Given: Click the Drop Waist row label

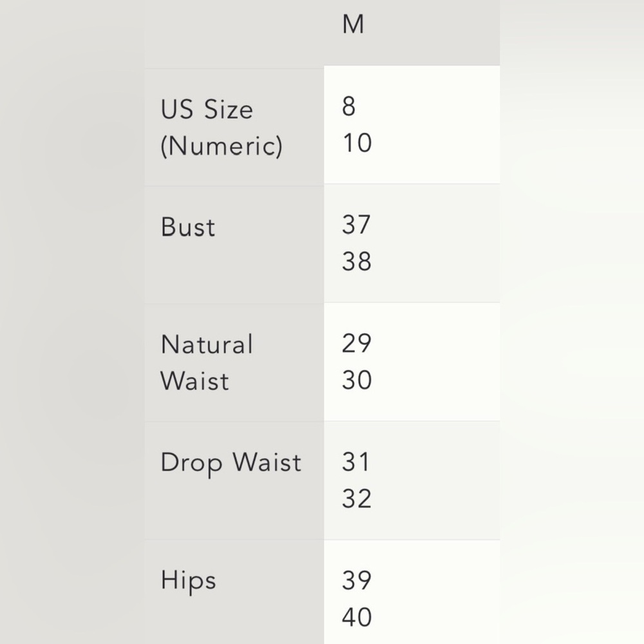Looking at the screenshot, I should (231, 463).
